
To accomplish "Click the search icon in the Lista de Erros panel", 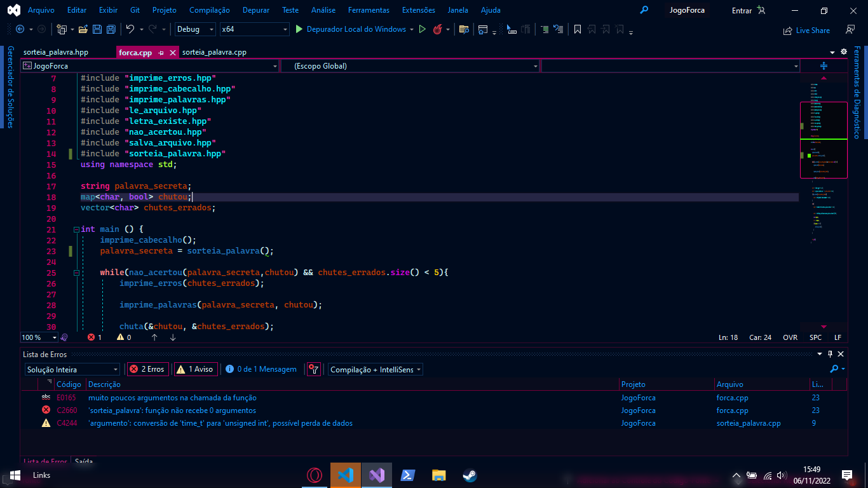I will pos(834,369).
